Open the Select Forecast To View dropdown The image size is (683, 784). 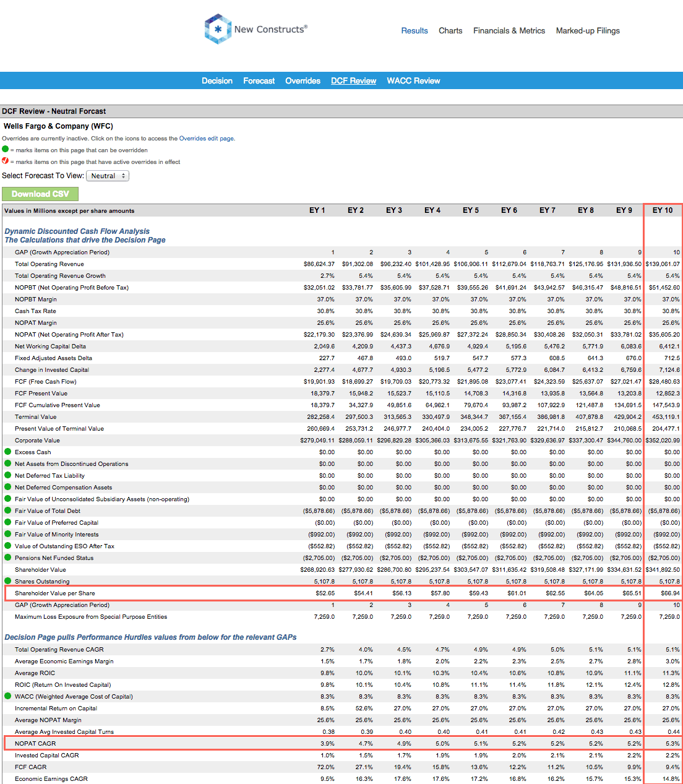[x=108, y=176]
